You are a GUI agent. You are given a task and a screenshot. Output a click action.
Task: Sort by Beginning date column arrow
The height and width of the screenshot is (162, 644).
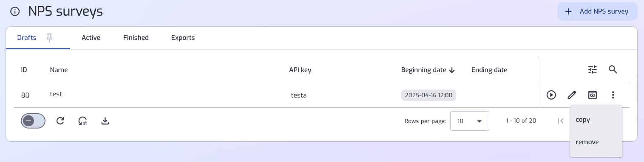click(x=452, y=70)
